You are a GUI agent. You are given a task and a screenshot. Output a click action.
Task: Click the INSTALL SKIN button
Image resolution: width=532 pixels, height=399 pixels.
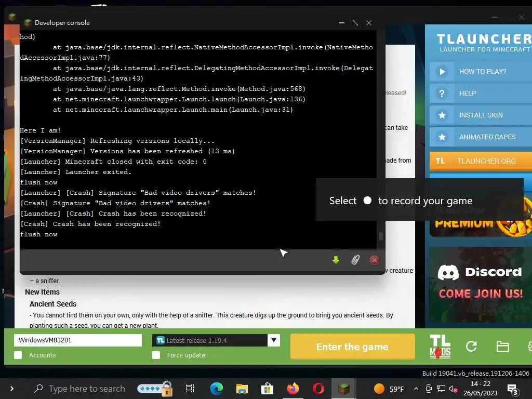(x=481, y=115)
